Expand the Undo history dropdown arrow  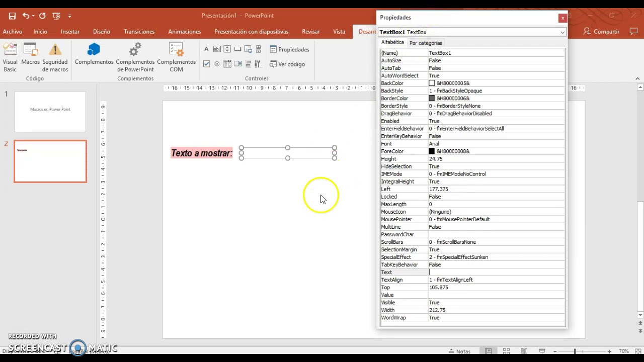pyautogui.click(x=33, y=16)
